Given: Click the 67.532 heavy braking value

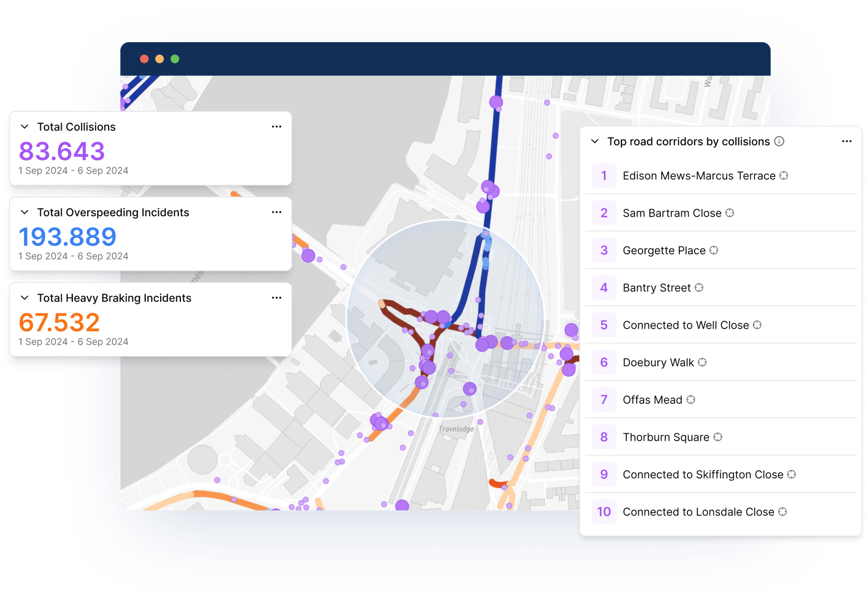Looking at the screenshot, I should point(59,322).
